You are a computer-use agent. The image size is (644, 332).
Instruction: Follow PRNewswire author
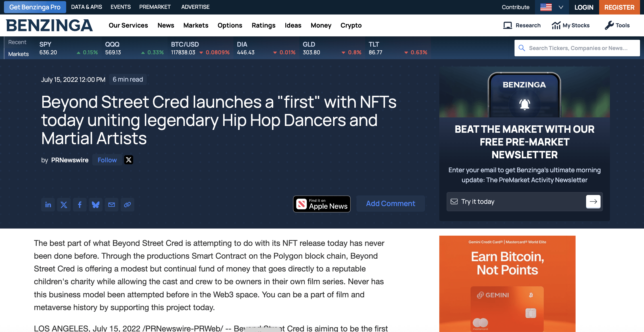[x=107, y=160]
